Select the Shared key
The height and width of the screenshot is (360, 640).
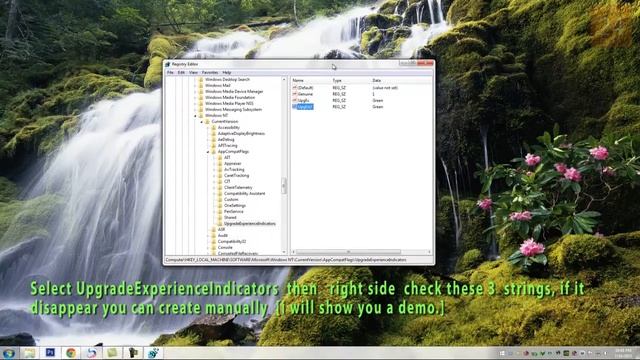click(x=230, y=218)
